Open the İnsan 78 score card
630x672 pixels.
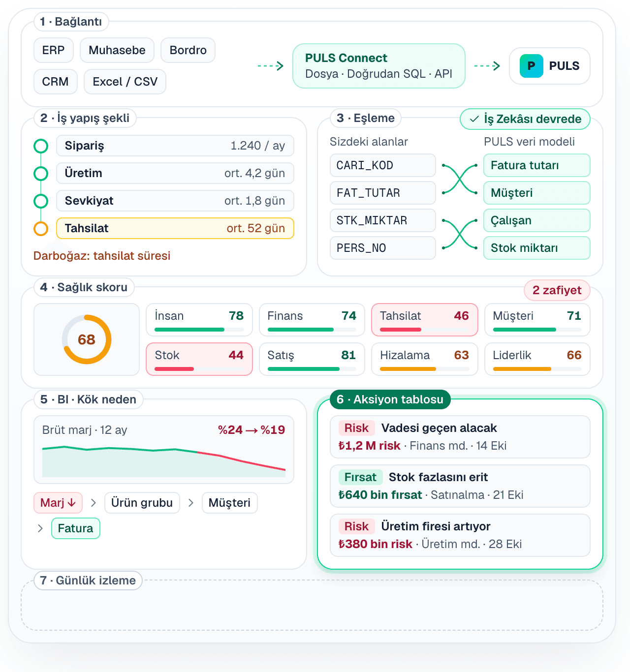[x=199, y=320]
